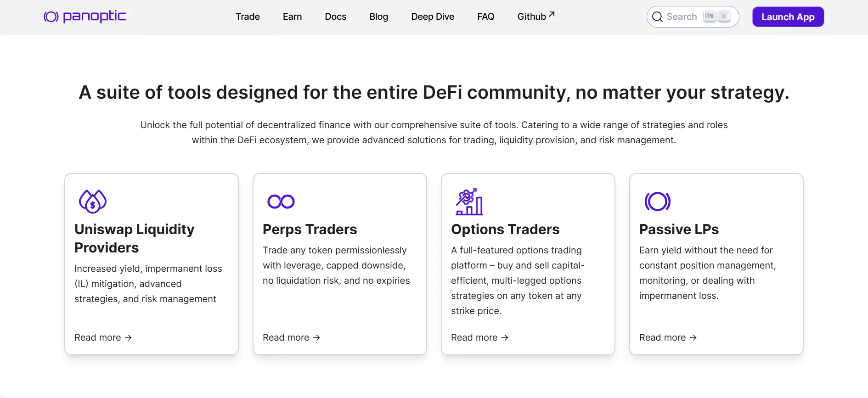Viewport: 868px width, 398px height.
Task: Click the infinity icon above Perps Traders
Action: tap(281, 202)
